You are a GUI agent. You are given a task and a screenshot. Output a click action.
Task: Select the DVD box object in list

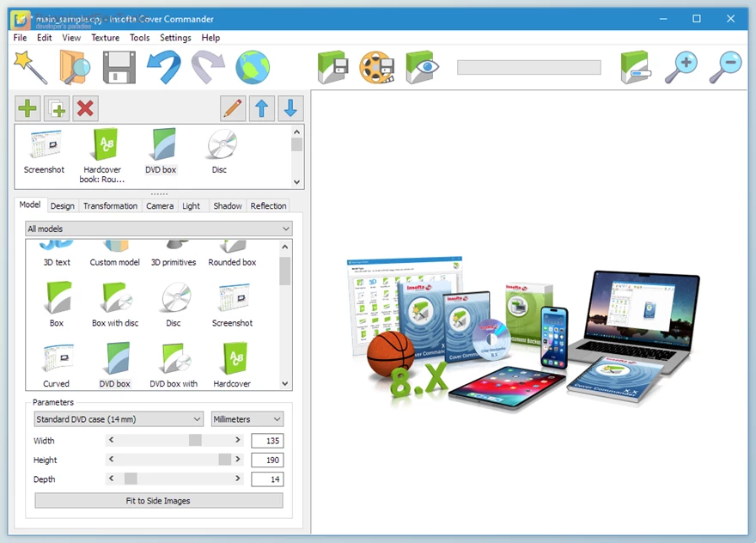coord(161,151)
